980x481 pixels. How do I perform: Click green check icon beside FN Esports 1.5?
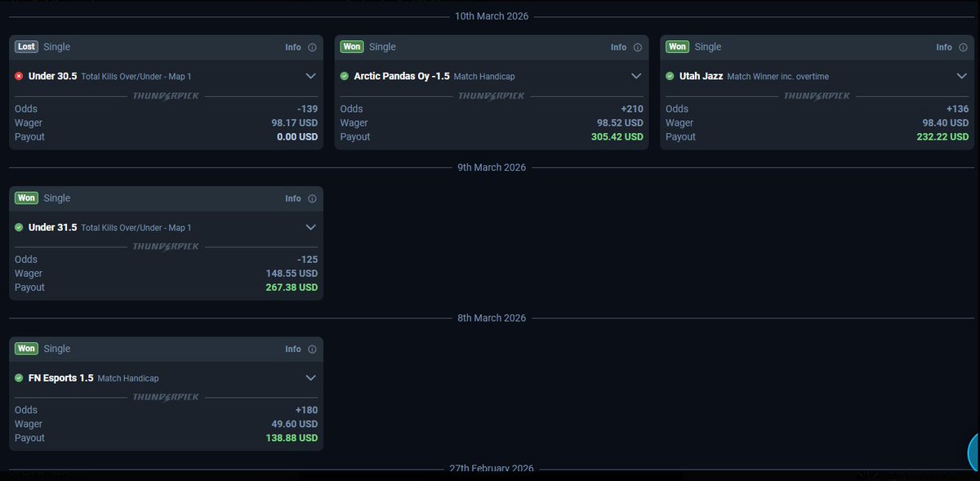coord(19,378)
